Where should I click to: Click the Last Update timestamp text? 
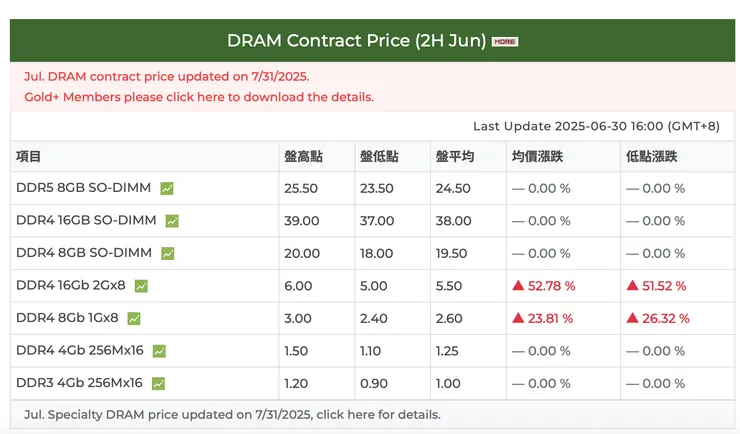[596, 126]
